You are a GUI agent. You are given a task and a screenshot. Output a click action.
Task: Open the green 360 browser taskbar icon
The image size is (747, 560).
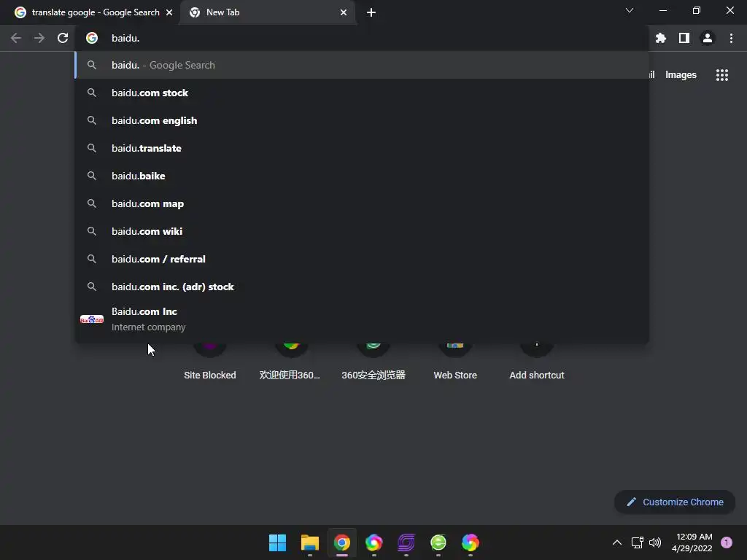[438, 542]
